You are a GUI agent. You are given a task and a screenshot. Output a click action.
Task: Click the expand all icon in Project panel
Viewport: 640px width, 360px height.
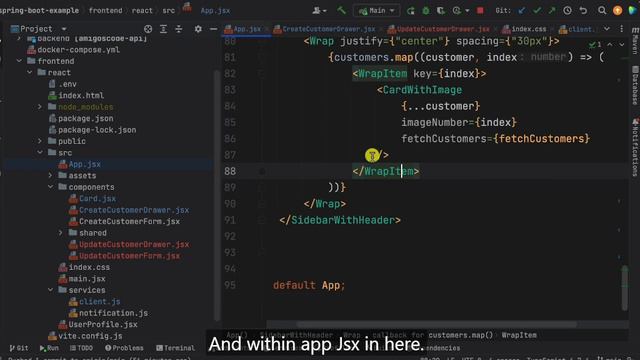[x=163, y=29]
